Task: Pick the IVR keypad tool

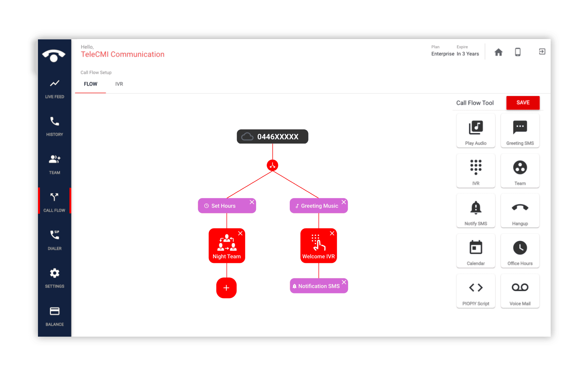Action: (476, 171)
